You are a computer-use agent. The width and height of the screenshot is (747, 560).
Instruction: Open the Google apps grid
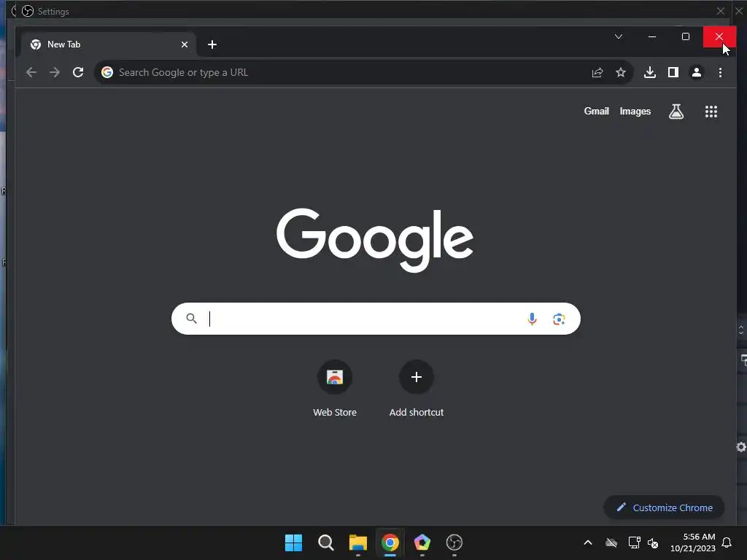[x=711, y=112]
